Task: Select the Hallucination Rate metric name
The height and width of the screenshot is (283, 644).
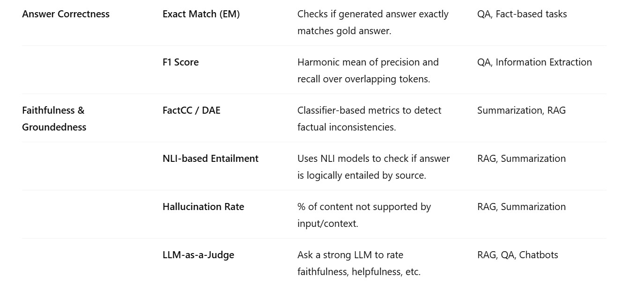Action: [x=203, y=207]
